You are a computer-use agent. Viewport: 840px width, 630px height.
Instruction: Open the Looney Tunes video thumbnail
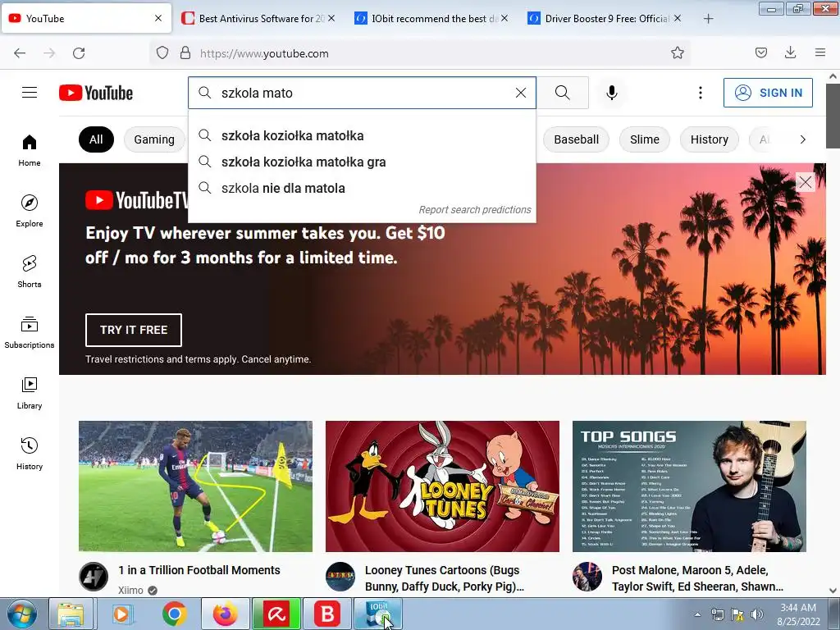[442, 486]
